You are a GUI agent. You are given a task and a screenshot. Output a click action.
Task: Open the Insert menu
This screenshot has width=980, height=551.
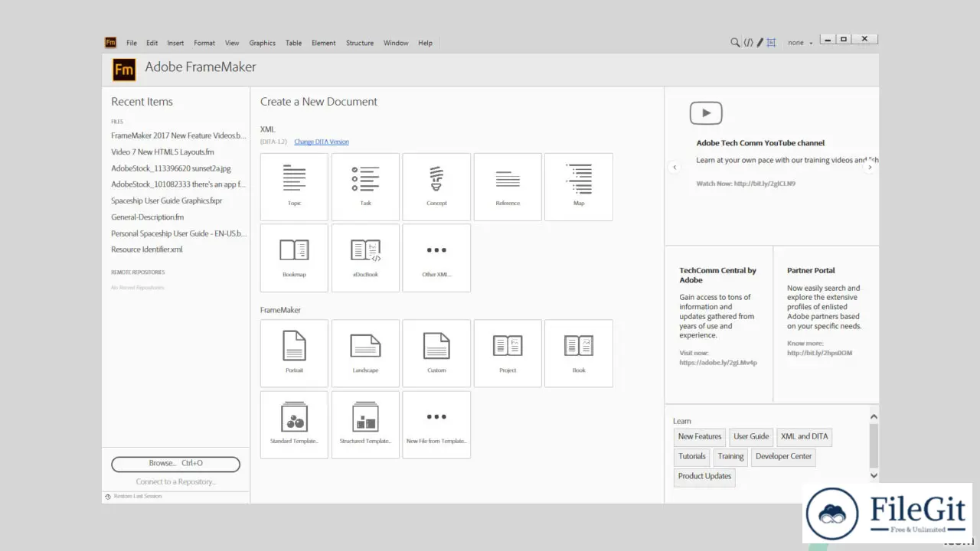click(175, 43)
